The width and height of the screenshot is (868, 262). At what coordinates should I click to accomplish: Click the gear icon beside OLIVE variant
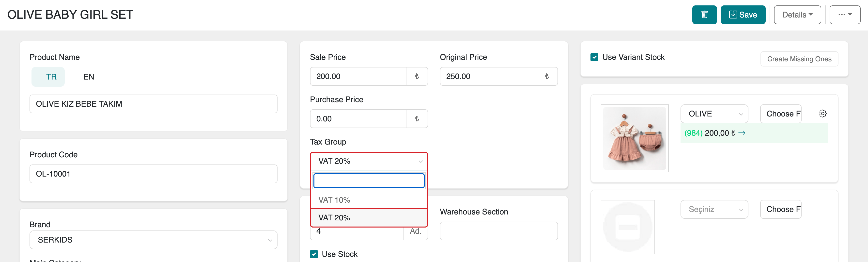point(822,114)
